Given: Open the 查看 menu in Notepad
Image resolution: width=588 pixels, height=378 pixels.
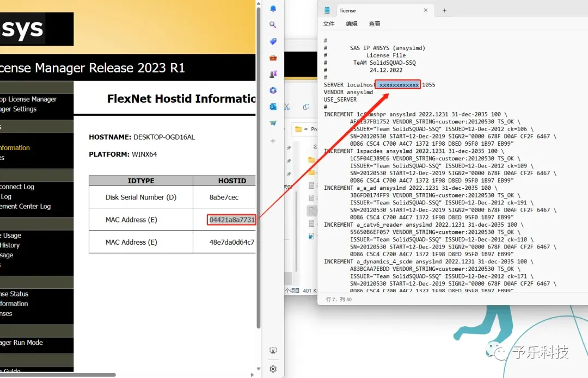Looking at the screenshot, I should tap(374, 23).
